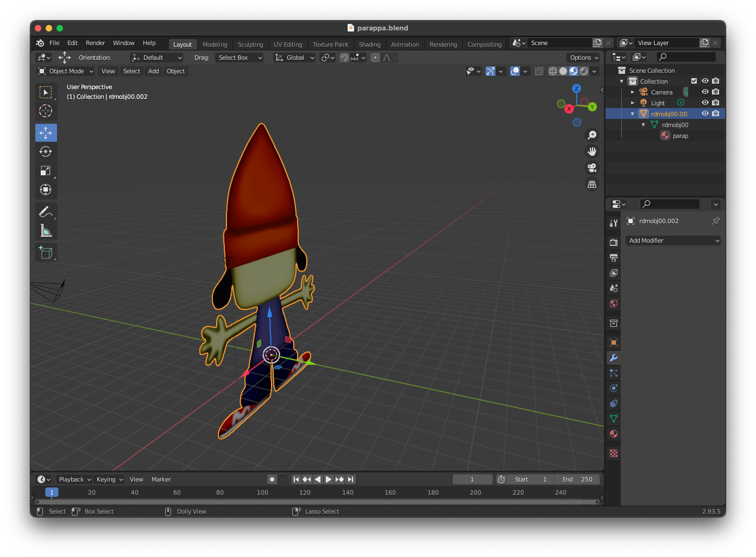Enable auto keying record button

click(272, 479)
